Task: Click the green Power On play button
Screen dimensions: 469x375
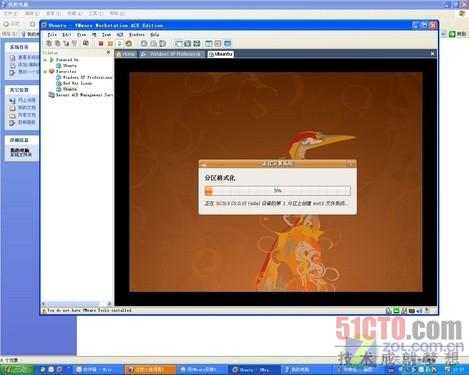Action: (x=119, y=44)
